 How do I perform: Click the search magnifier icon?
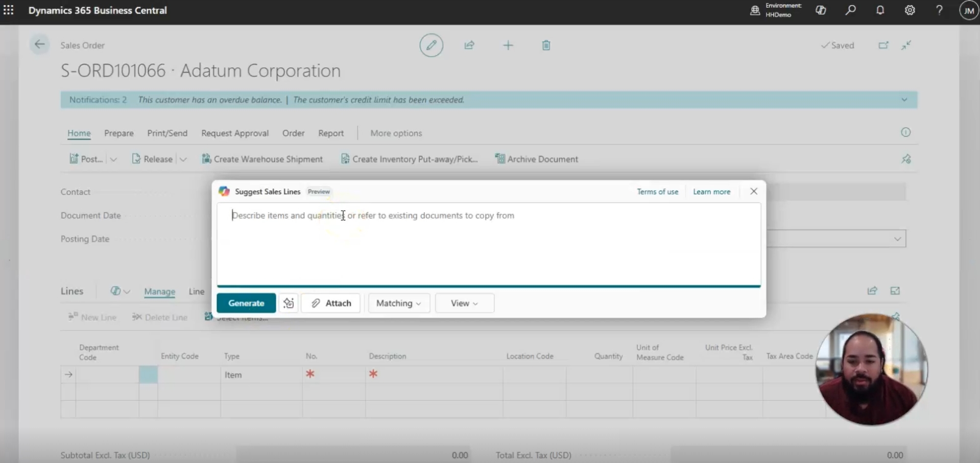pos(850,10)
